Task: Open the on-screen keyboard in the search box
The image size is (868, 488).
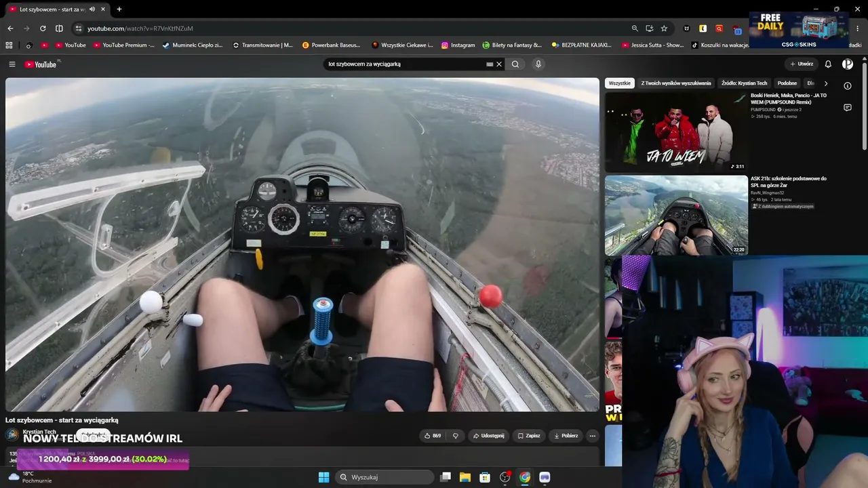Action: point(490,64)
